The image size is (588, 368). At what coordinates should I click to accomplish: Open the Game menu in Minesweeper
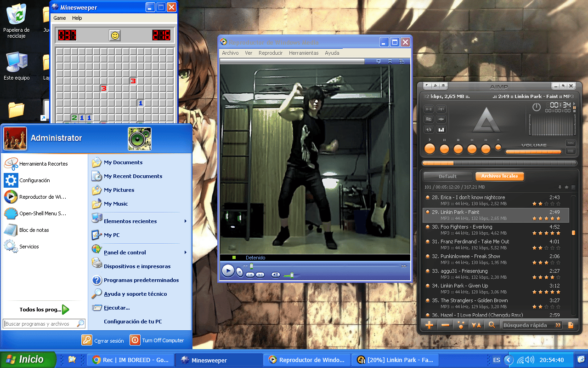click(x=60, y=18)
